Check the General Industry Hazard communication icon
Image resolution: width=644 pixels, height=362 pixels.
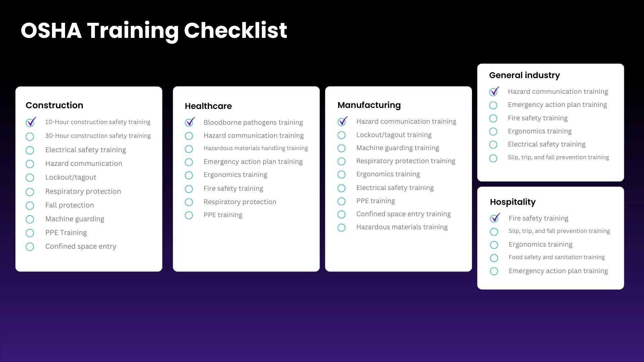(x=494, y=92)
